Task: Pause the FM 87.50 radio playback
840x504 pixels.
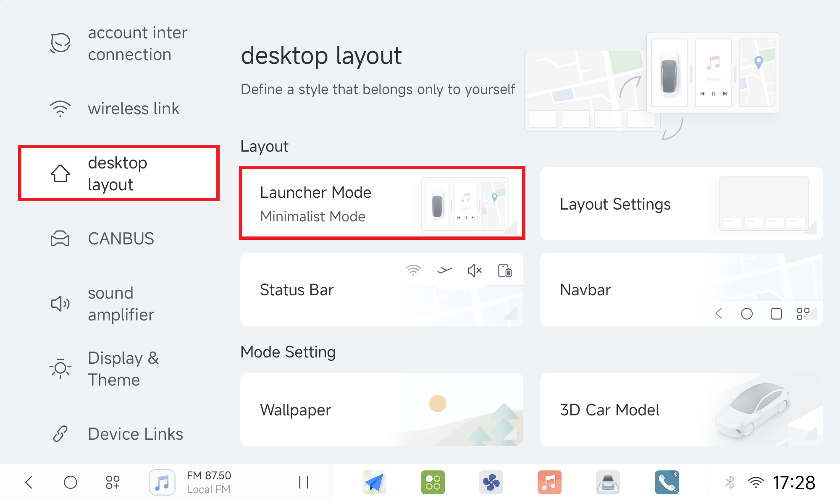Action: 303,482
